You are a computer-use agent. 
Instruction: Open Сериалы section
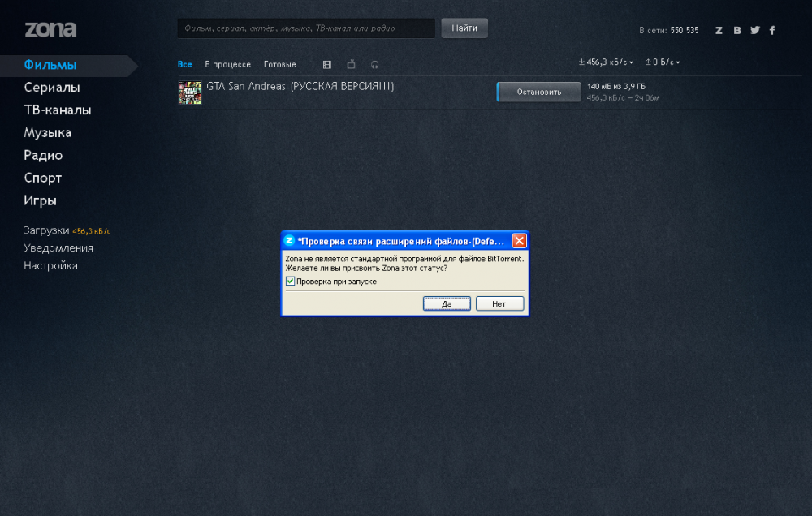[52, 88]
